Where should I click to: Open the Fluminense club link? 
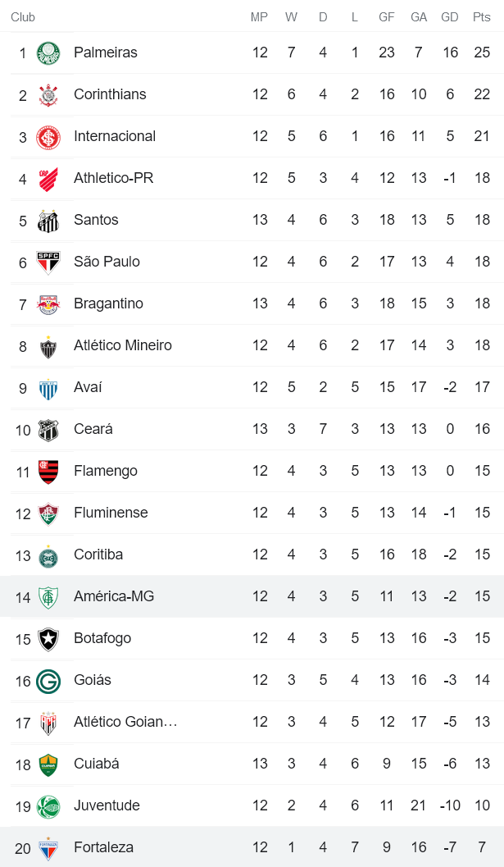(111, 513)
